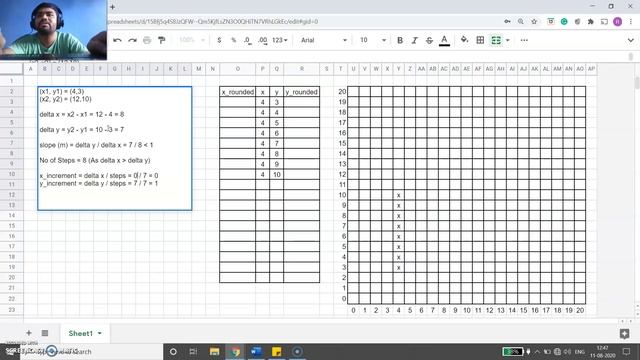640x360 pixels.
Task: Select the Paint format tool
Action: coord(162,40)
